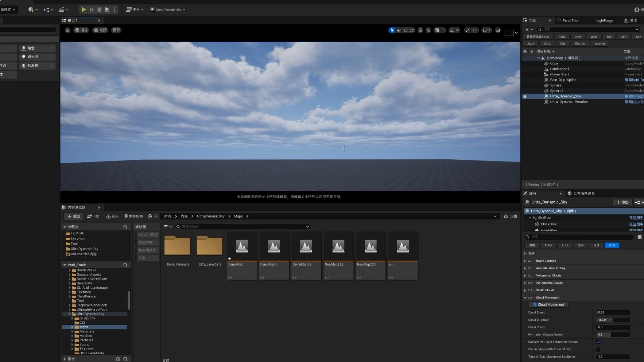644x362 pixels.
Task: Open the play options three-dot menu
Action: coord(115,9)
